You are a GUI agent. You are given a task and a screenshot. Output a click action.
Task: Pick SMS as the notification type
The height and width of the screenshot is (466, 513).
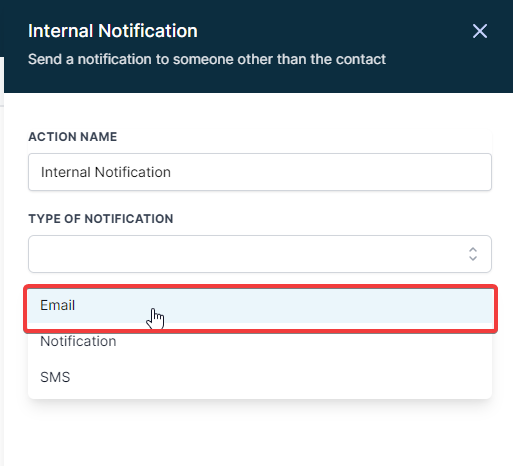pos(260,377)
